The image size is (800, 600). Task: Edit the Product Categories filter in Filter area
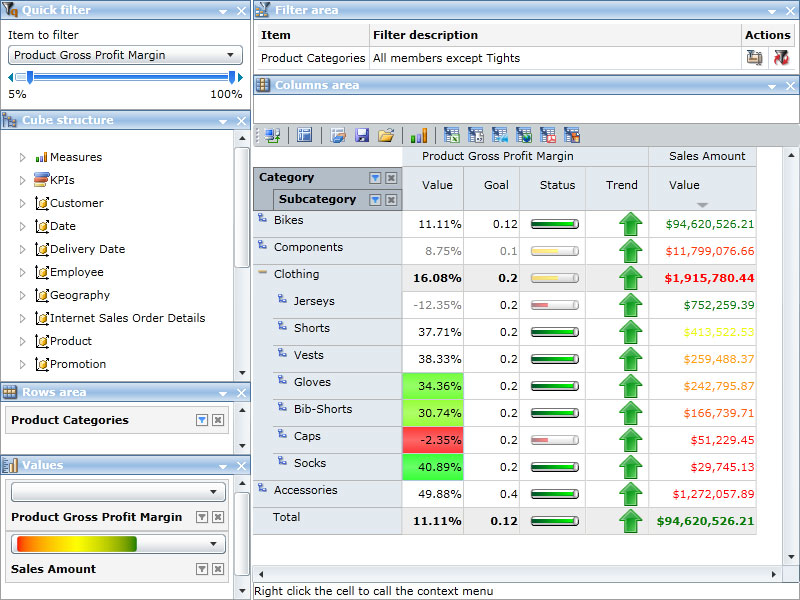click(755, 58)
